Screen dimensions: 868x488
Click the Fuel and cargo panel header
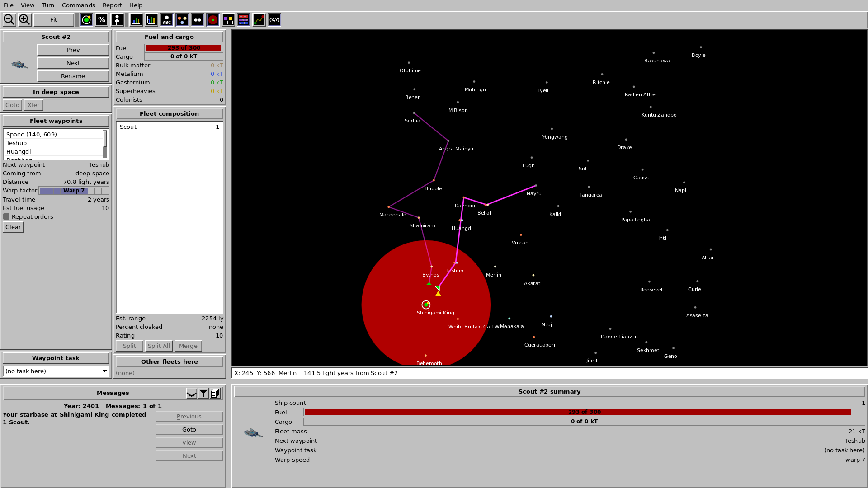point(170,37)
